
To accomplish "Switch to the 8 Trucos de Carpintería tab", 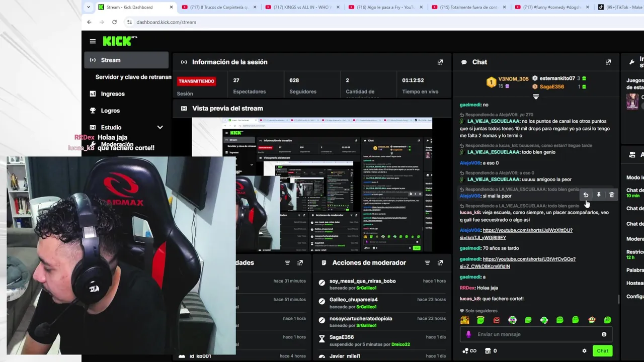I will pos(219,7).
